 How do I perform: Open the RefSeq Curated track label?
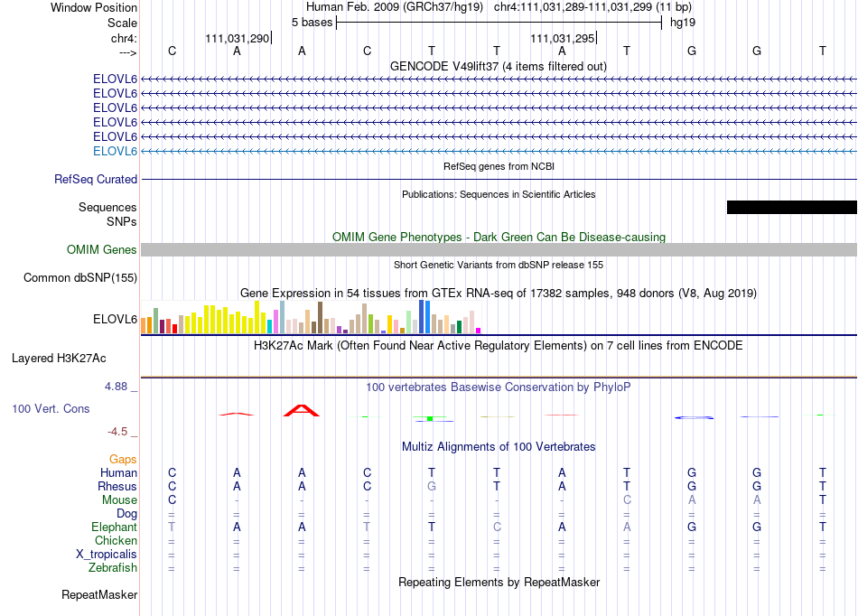point(96,180)
